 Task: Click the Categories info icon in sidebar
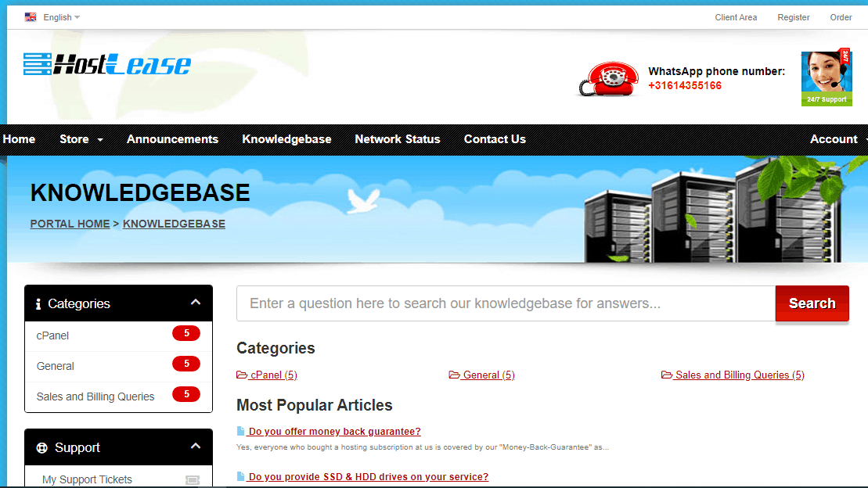point(38,303)
